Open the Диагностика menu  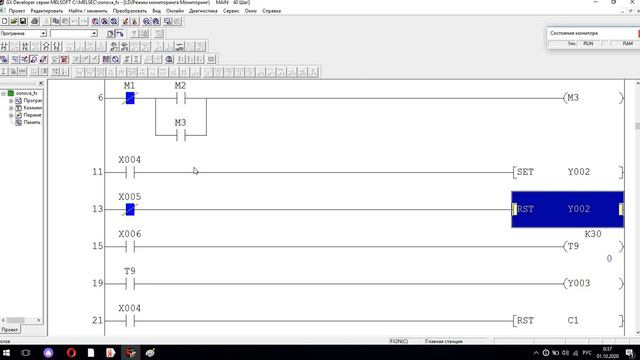(203, 11)
